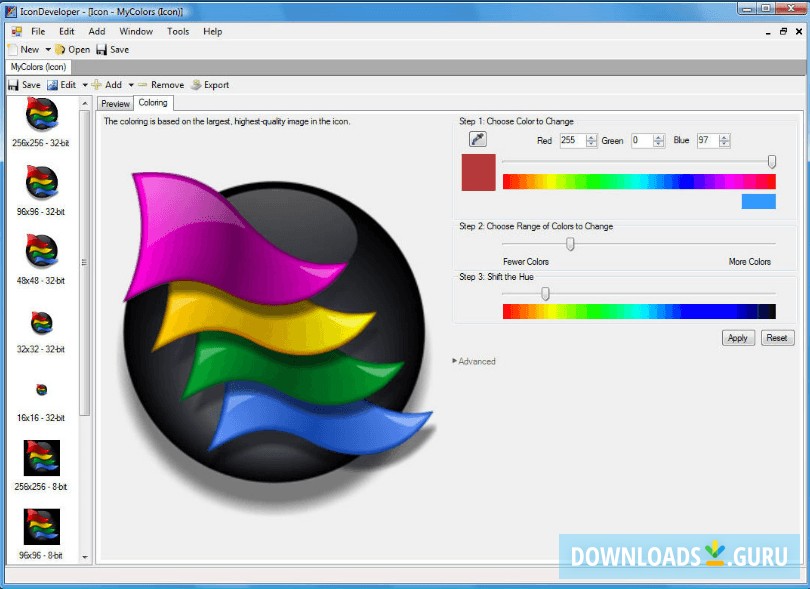
Task: Open the File menu
Action: pyautogui.click(x=38, y=32)
